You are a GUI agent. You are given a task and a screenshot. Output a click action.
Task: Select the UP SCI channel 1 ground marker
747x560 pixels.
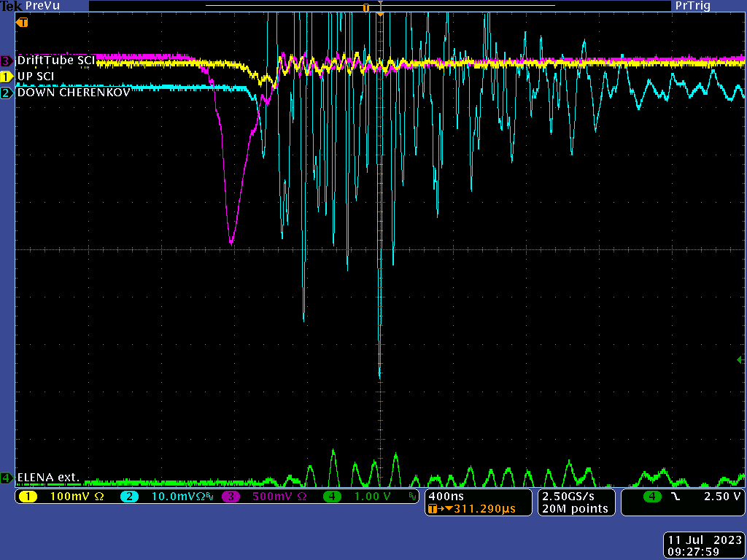(x=7, y=77)
